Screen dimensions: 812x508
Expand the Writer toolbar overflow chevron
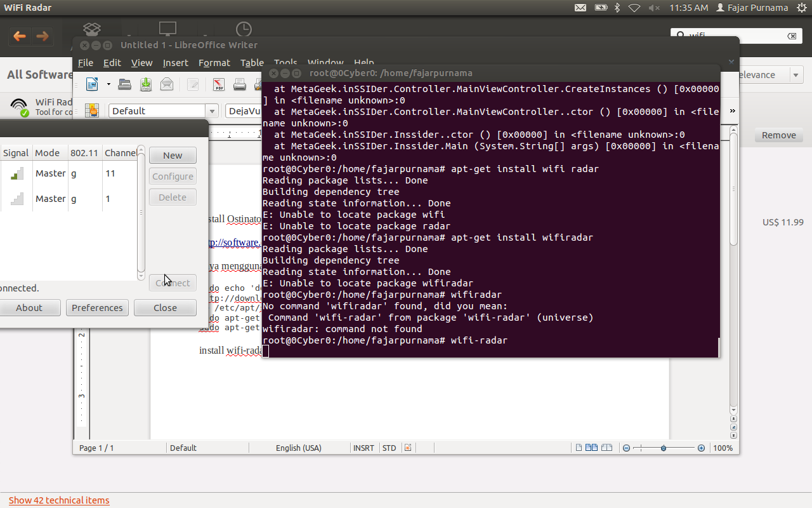tap(732, 110)
